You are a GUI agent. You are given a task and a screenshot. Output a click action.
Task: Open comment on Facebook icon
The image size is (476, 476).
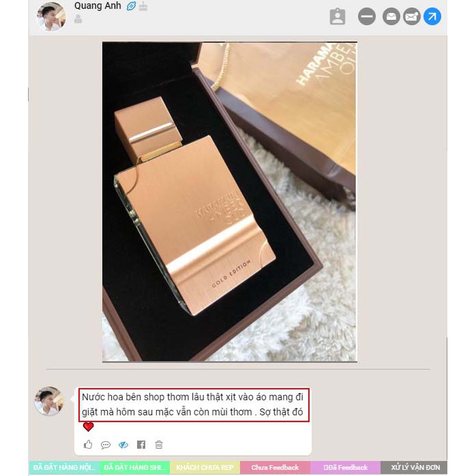coord(141,445)
